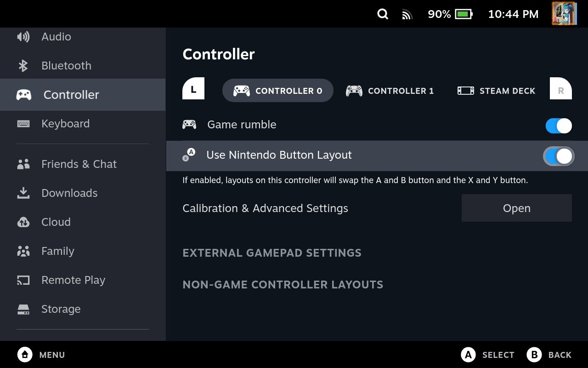Open Keyboard settings in sidebar

pos(83,124)
